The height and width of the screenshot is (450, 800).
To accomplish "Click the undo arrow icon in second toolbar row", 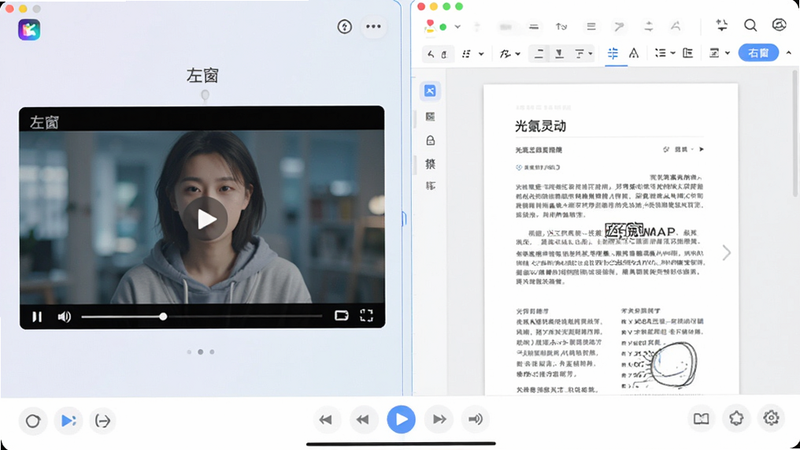I will (x=431, y=54).
